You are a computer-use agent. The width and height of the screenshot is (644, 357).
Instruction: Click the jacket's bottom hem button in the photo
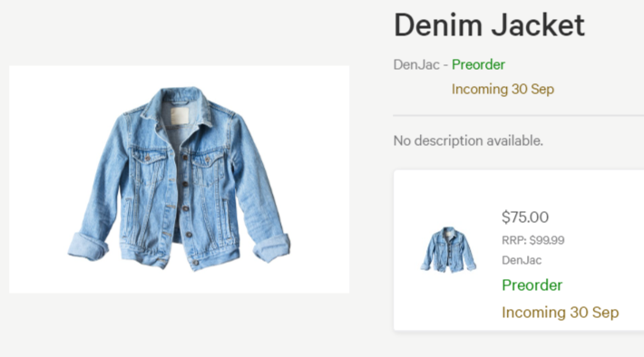196,262
